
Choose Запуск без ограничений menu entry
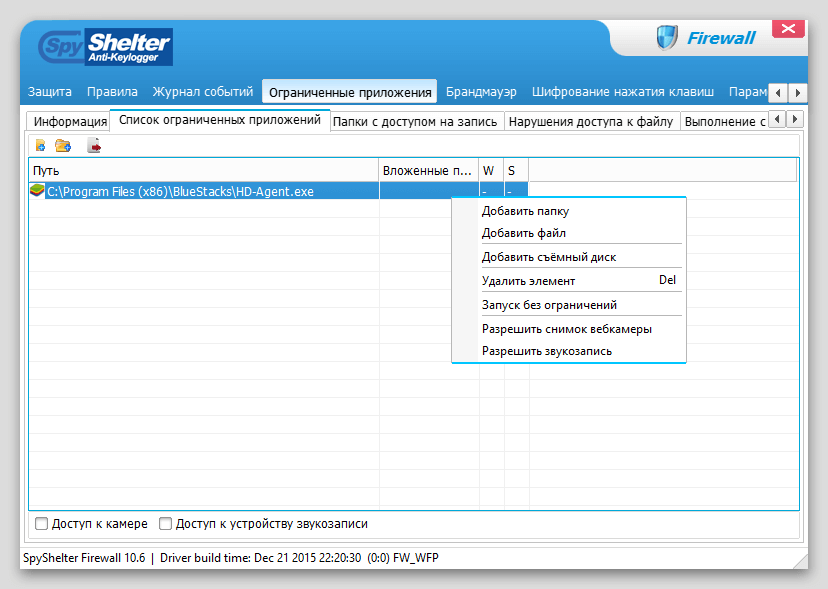(x=569, y=305)
